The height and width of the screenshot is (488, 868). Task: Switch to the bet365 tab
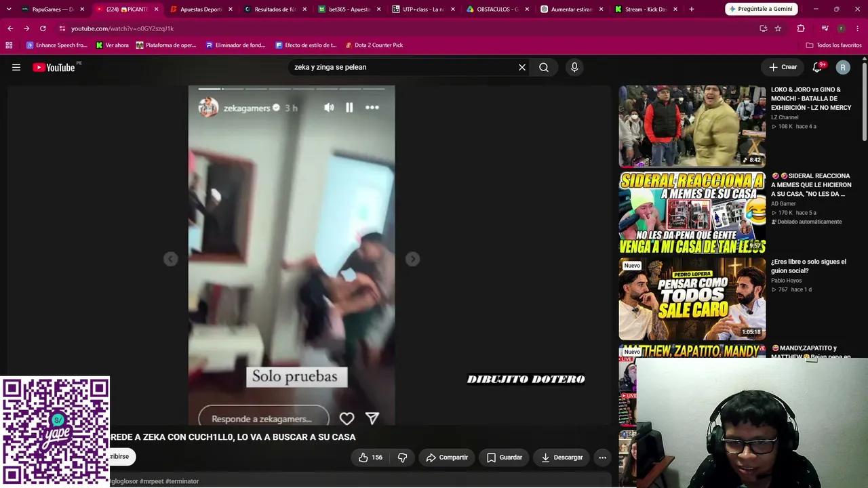tap(349, 9)
